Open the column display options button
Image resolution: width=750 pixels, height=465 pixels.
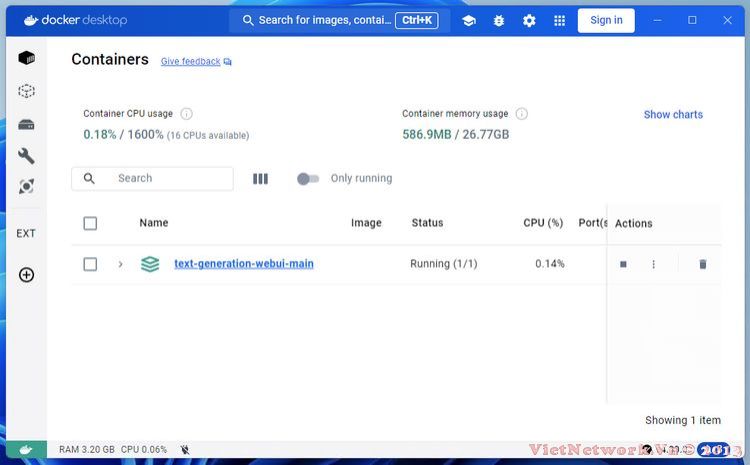260,179
